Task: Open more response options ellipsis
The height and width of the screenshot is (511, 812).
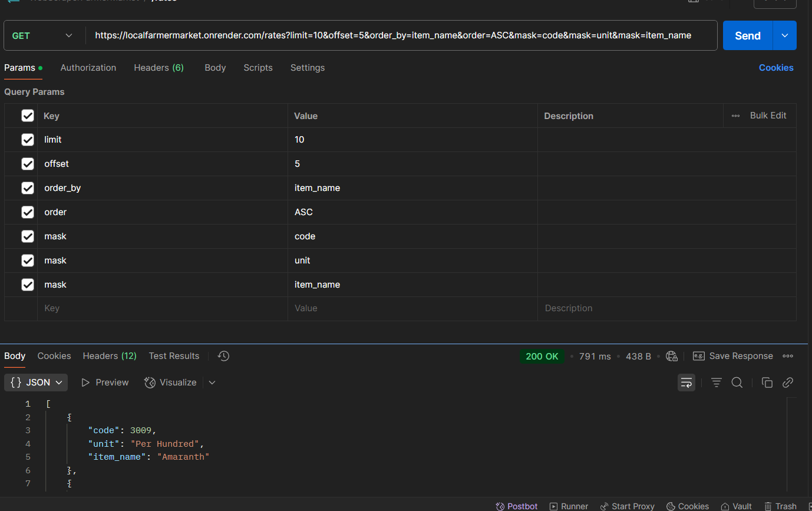Action: click(x=788, y=356)
